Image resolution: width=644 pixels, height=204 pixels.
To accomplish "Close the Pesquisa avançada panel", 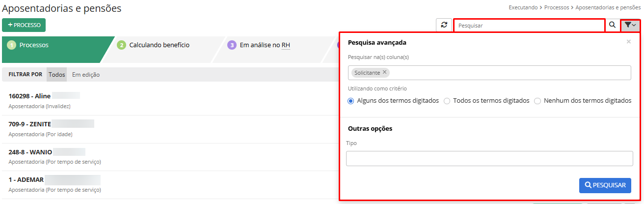I will point(628,42).
